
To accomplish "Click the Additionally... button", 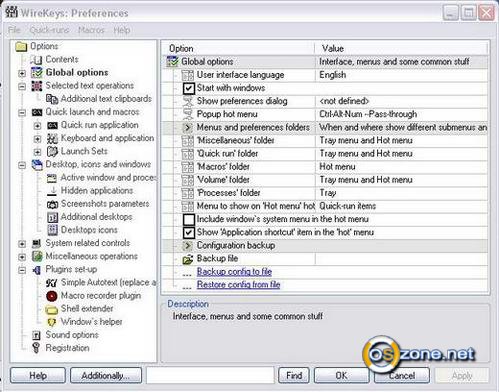I will [x=106, y=376].
